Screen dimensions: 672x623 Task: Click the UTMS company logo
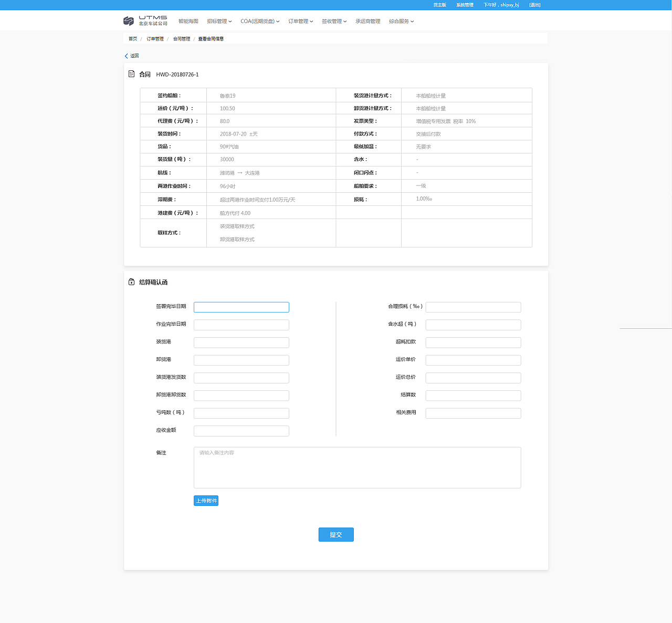(x=145, y=21)
